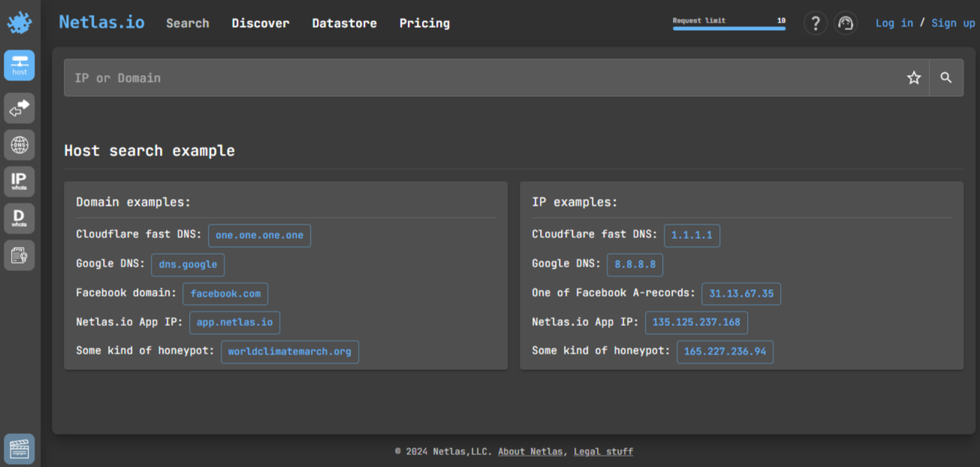Click the question mark help icon
The height and width of the screenshot is (467, 980).
pos(816,23)
